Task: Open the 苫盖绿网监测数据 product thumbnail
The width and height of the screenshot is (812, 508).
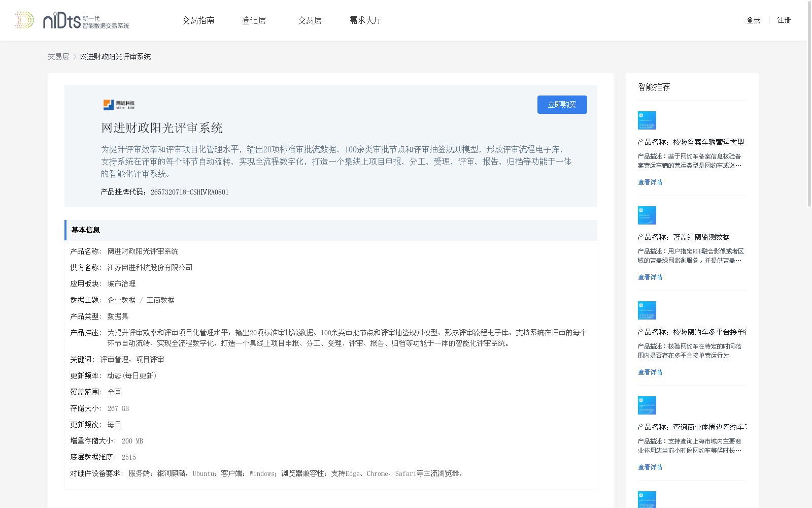Action: (647, 215)
